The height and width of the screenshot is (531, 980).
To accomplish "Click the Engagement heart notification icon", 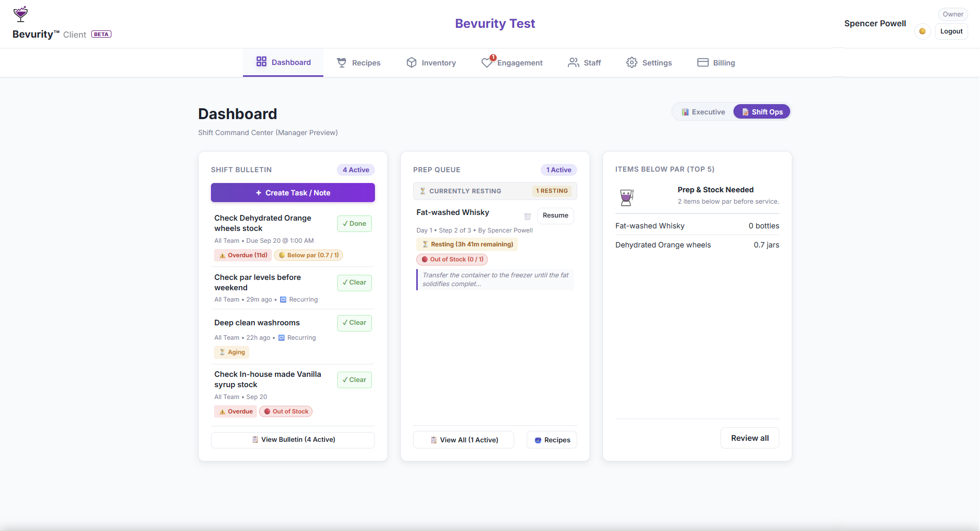I will coord(487,62).
